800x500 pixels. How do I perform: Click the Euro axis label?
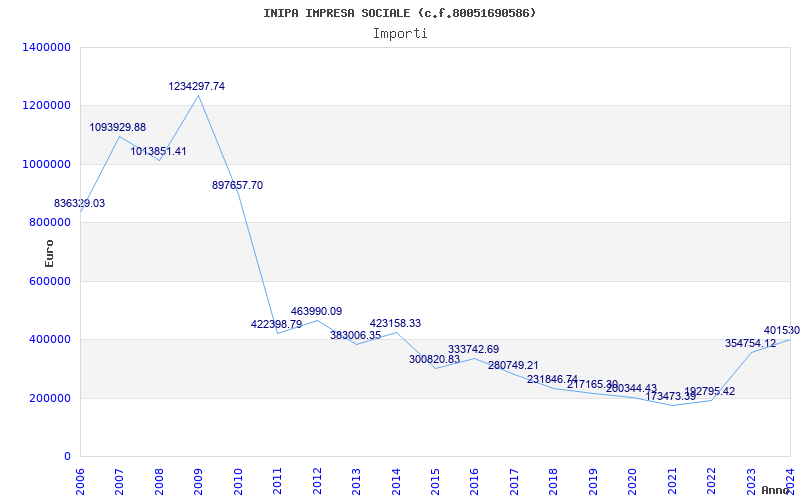coord(49,253)
